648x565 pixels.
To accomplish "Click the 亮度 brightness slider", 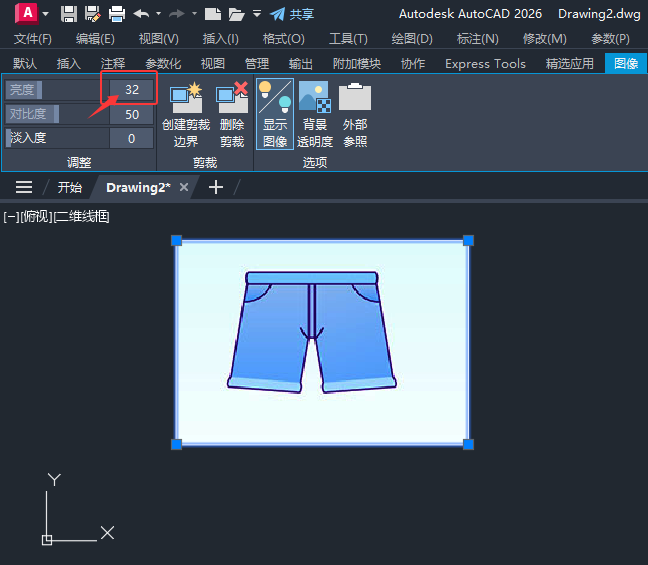I will click(x=57, y=90).
